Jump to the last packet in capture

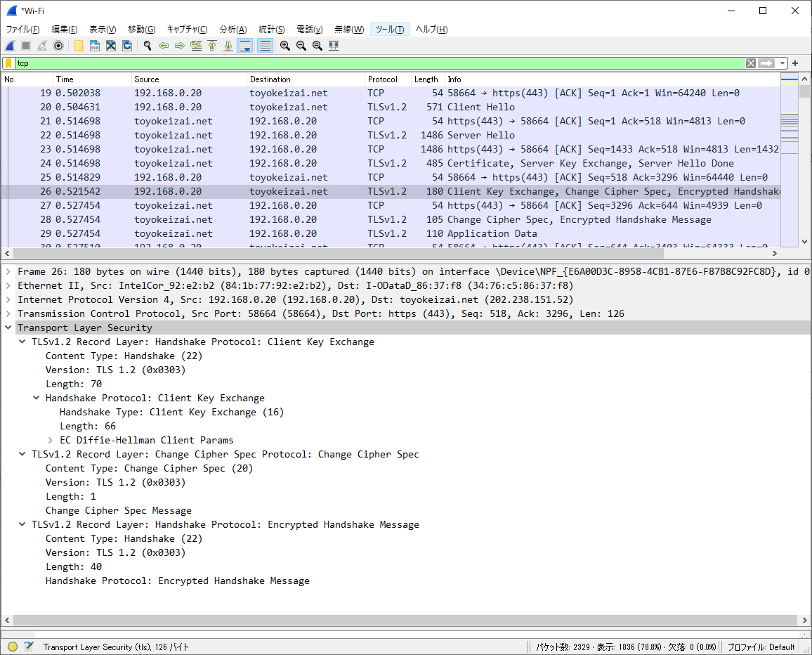point(230,45)
